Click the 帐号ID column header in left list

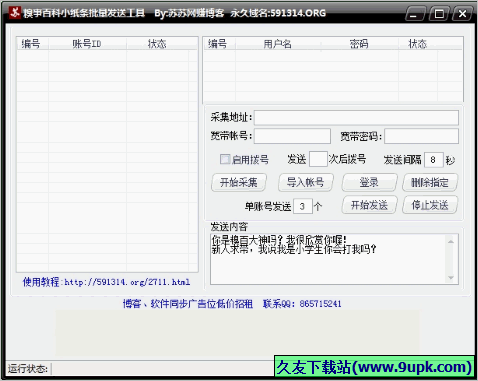[x=87, y=44]
